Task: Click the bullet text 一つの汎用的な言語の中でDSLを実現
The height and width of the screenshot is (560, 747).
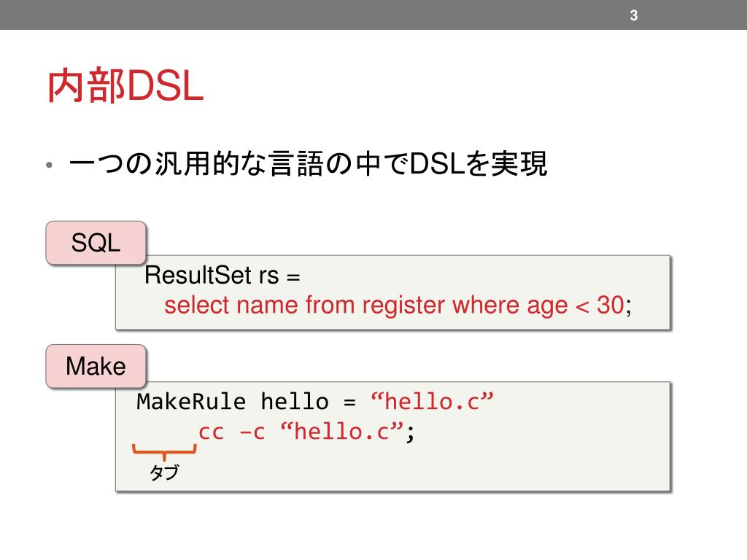Action: 309,164
